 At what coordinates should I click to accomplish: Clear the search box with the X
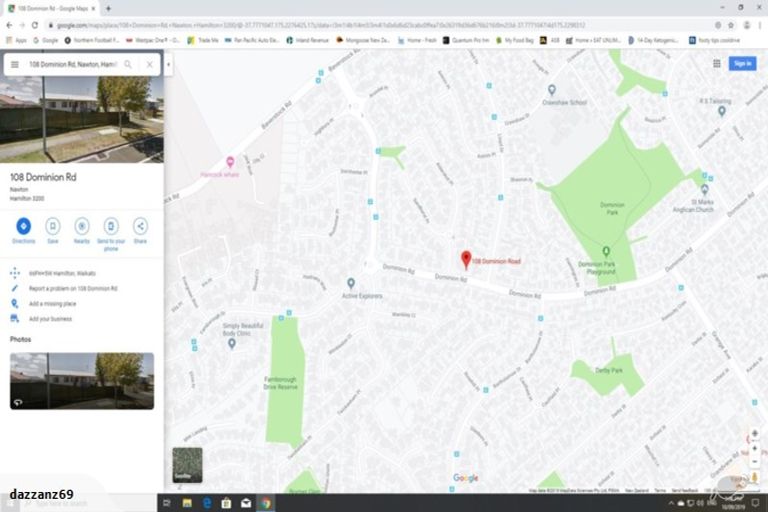[150, 64]
